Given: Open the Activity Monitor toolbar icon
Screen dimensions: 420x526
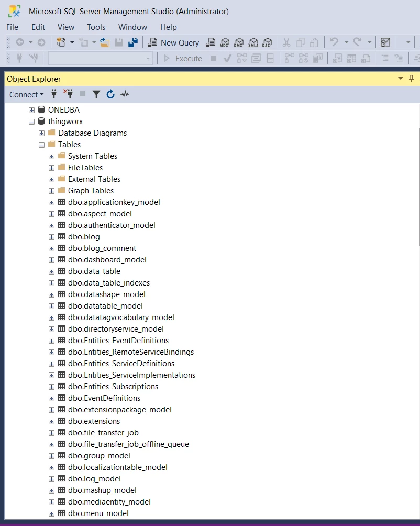Looking at the screenshot, I should pyautogui.click(x=385, y=42).
